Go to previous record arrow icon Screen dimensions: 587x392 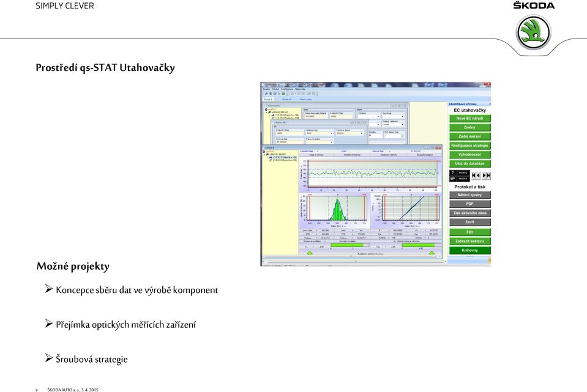(x=478, y=175)
